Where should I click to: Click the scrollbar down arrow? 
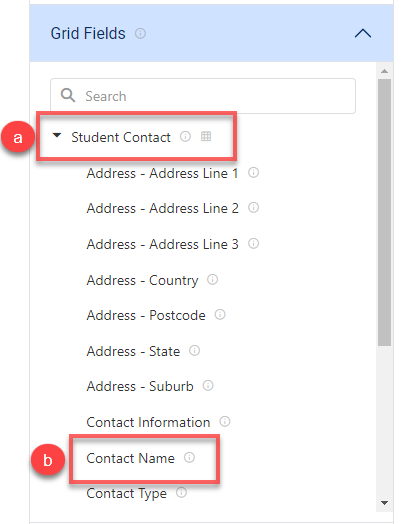384,503
